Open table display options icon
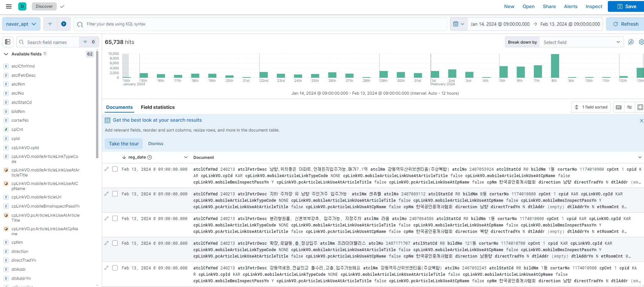The image size is (644, 287). click(x=629, y=107)
